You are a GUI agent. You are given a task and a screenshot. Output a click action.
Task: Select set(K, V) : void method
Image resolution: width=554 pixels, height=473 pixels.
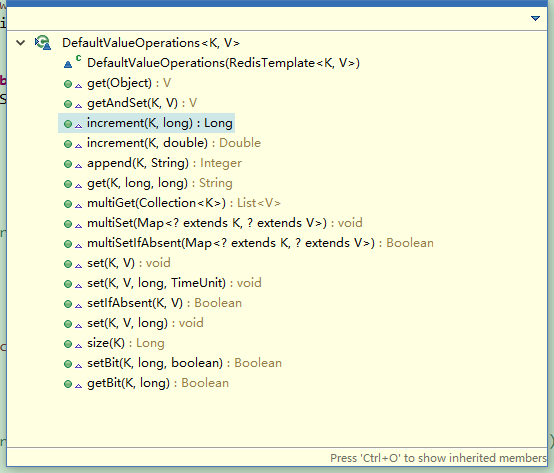point(129,263)
